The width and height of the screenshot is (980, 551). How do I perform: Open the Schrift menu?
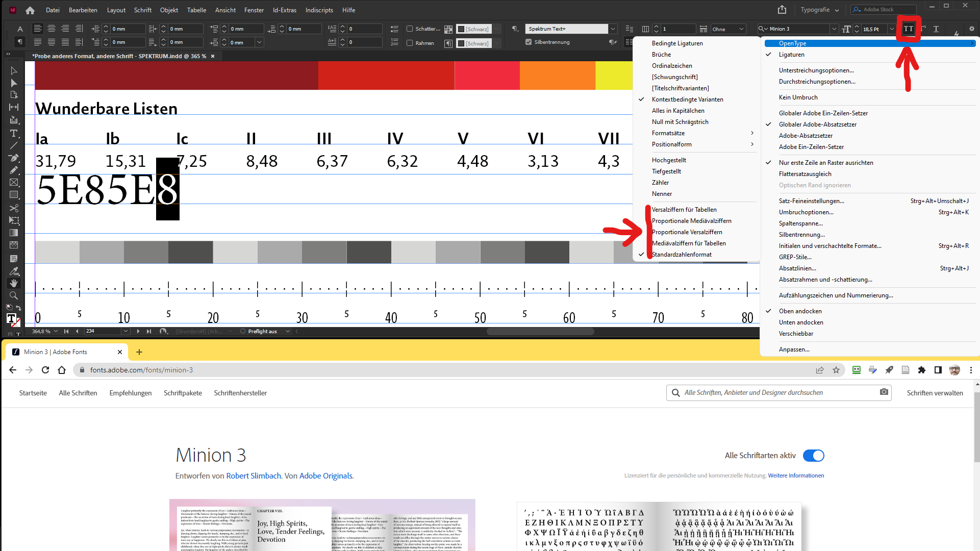[143, 10]
